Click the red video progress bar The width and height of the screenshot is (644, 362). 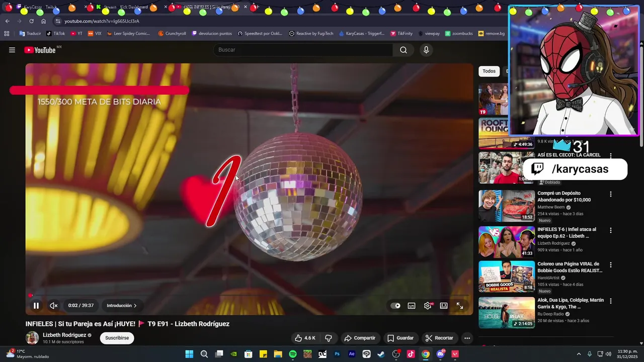click(x=250, y=296)
